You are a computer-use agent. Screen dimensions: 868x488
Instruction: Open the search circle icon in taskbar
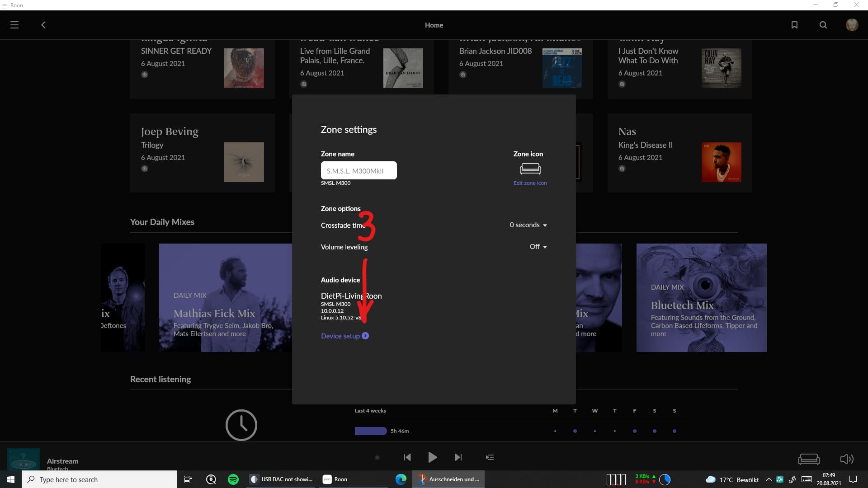[211, 479]
